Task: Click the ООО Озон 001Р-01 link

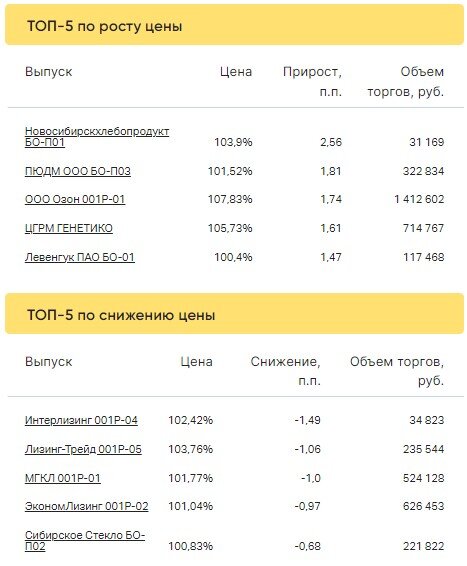Action: 75,199
